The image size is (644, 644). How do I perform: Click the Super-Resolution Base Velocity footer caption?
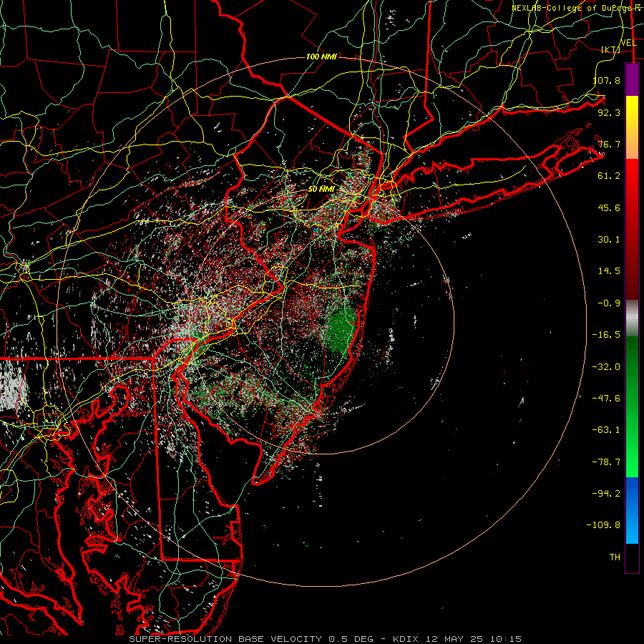pyautogui.click(x=326, y=639)
